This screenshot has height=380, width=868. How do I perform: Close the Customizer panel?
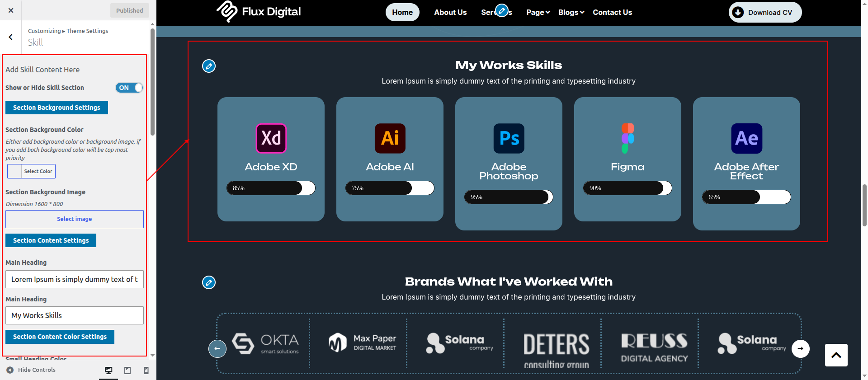coord(11,10)
